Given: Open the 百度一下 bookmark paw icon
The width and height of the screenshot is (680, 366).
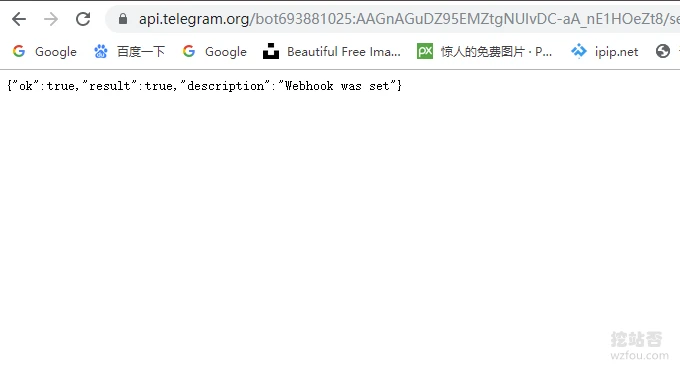Looking at the screenshot, I should (101, 52).
